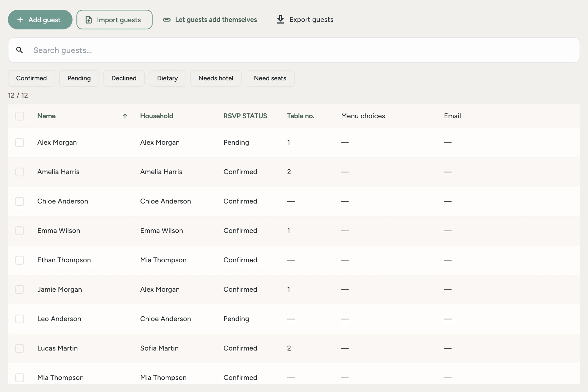Filter guests by Pending
The image size is (588, 392).
(x=79, y=78)
